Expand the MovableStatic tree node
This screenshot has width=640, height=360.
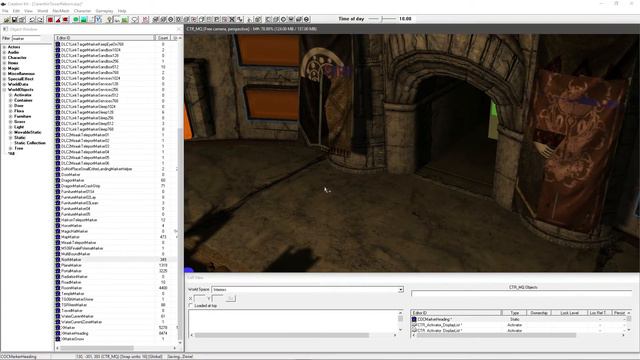[11, 132]
